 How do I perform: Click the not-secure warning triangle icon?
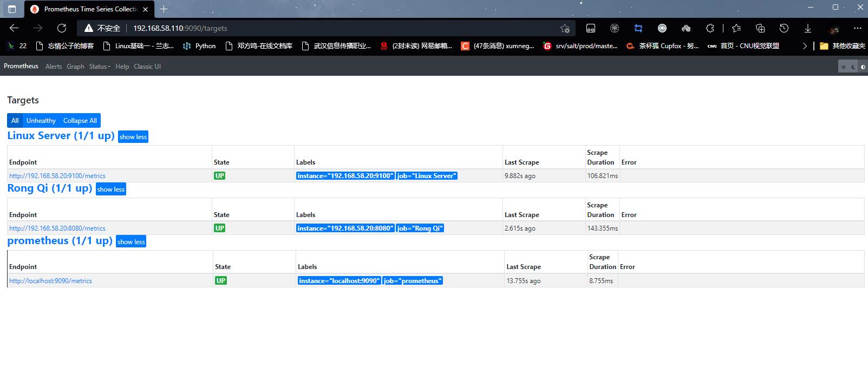click(x=89, y=28)
